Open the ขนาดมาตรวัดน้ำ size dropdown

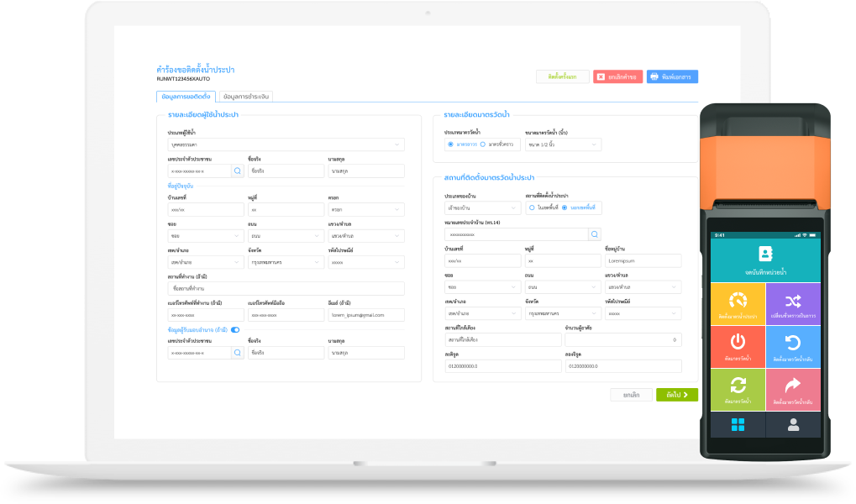coord(563,144)
